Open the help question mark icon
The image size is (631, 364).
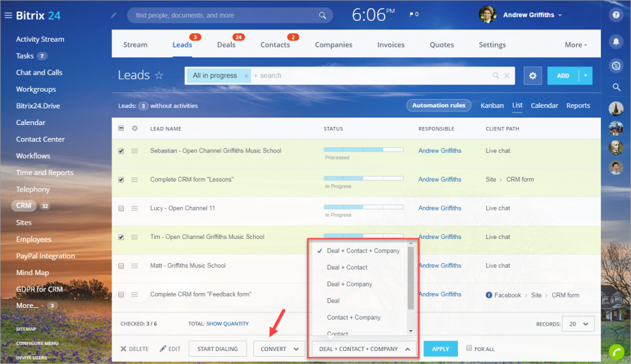pos(616,15)
